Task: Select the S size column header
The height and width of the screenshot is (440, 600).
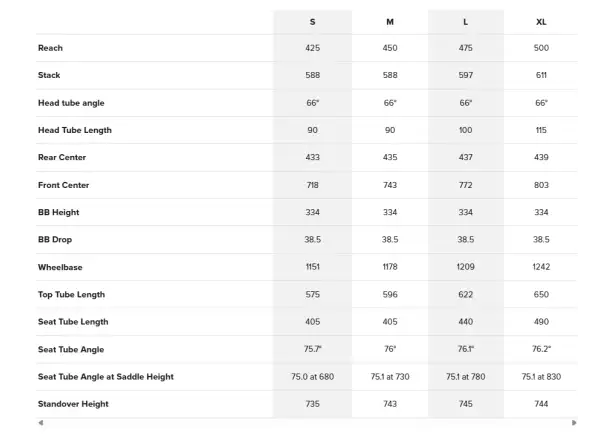Action: [313, 22]
